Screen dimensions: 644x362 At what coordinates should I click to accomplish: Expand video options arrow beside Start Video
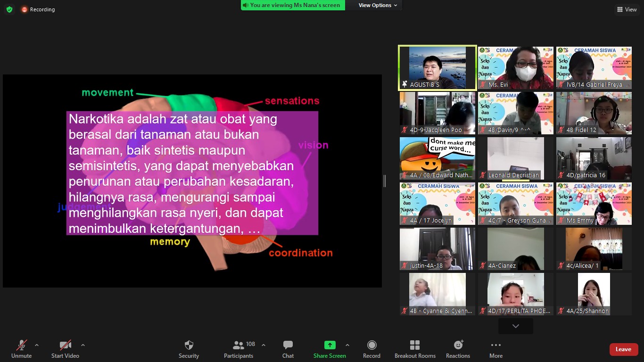click(83, 345)
